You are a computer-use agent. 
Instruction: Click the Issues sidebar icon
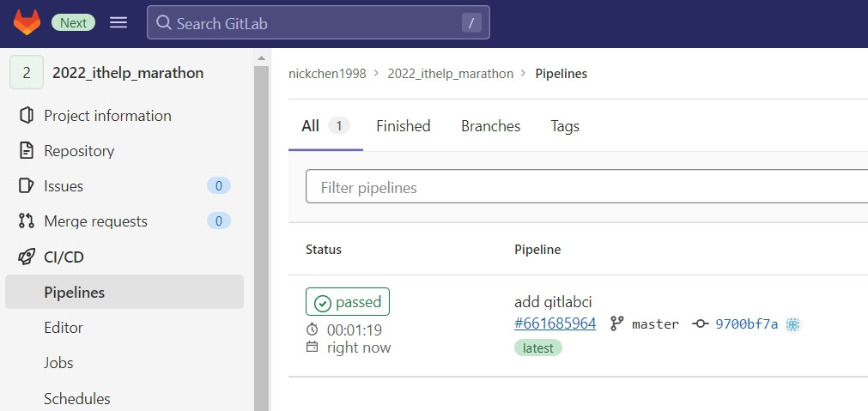(x=26, y=186)
